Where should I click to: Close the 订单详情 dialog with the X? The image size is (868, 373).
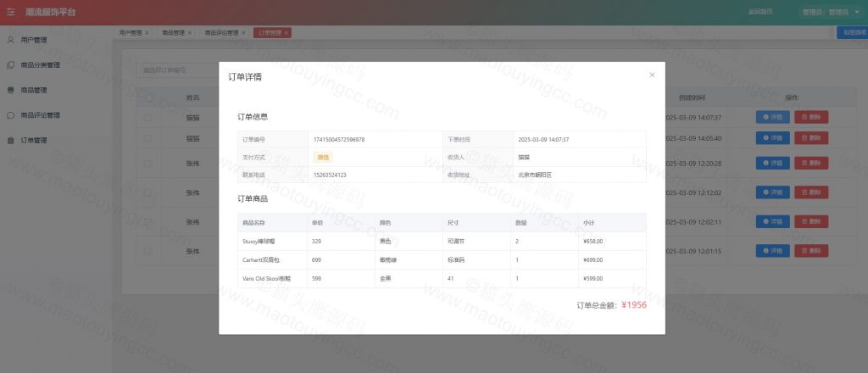tap(652, 75)
